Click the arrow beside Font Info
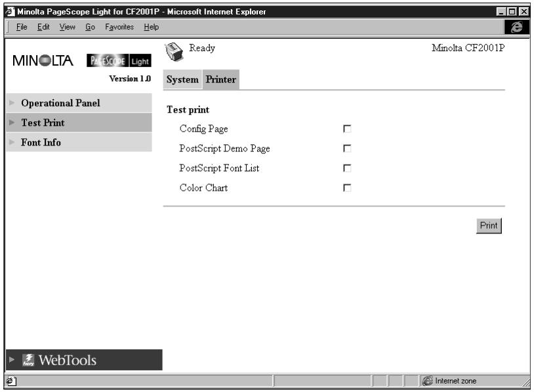The image size is (534, 392). coord(12,142)
